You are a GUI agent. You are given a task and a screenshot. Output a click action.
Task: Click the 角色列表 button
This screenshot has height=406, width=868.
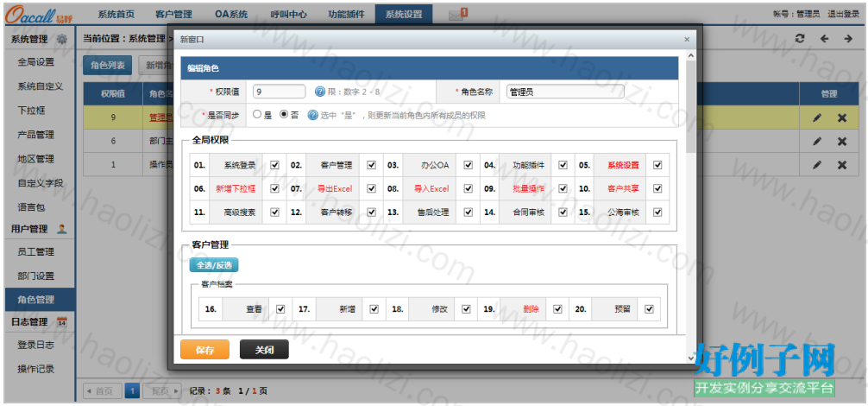108,66
